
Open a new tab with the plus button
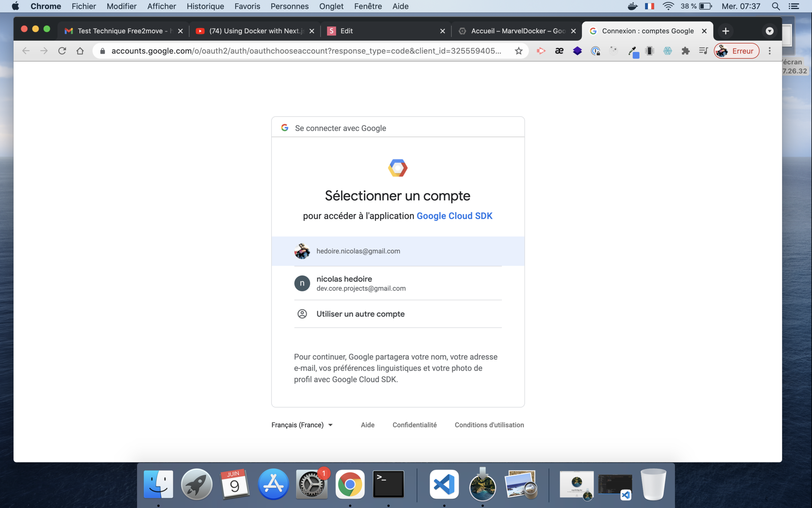(726, 31)
